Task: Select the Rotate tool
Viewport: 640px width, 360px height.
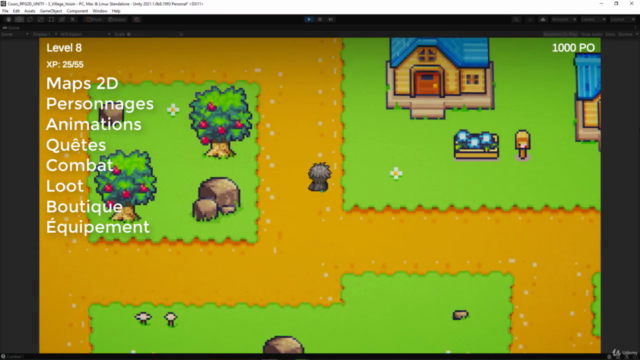Action: coord(30,20)
